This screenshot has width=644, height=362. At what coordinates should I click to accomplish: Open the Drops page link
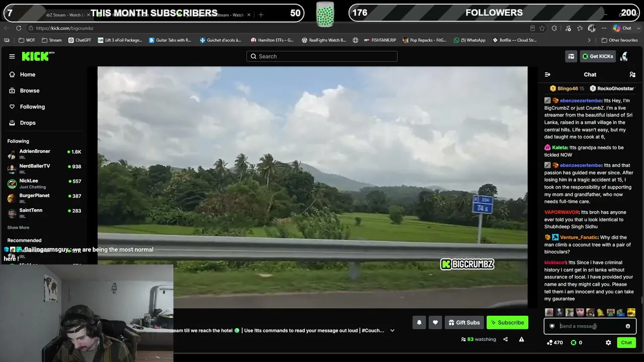coord(28,123)
